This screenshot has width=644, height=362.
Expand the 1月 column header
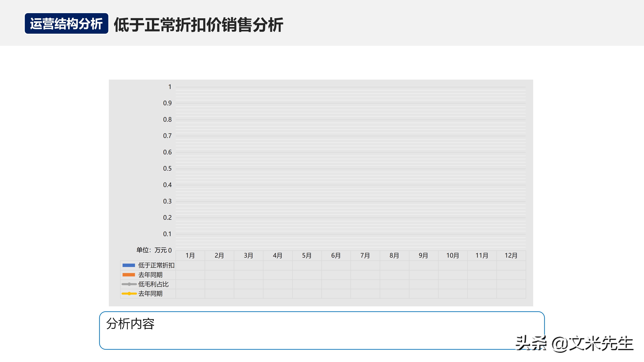(x=190, y=255)
